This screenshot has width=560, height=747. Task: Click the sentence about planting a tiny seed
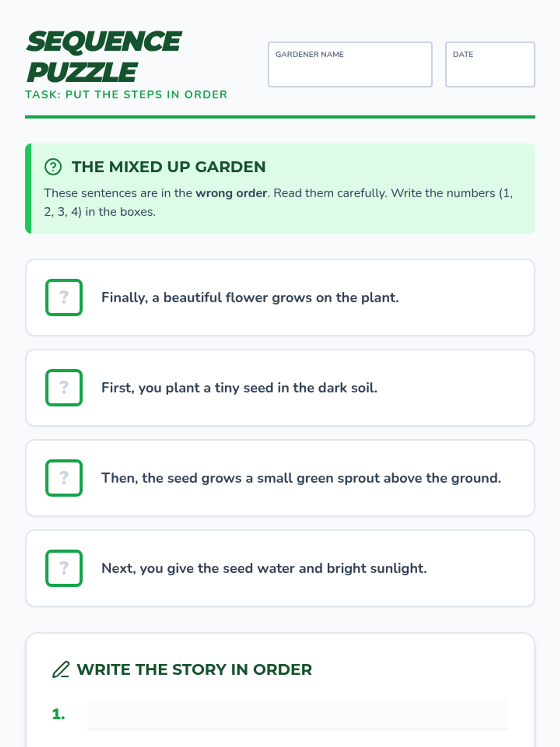coord(239,388)
